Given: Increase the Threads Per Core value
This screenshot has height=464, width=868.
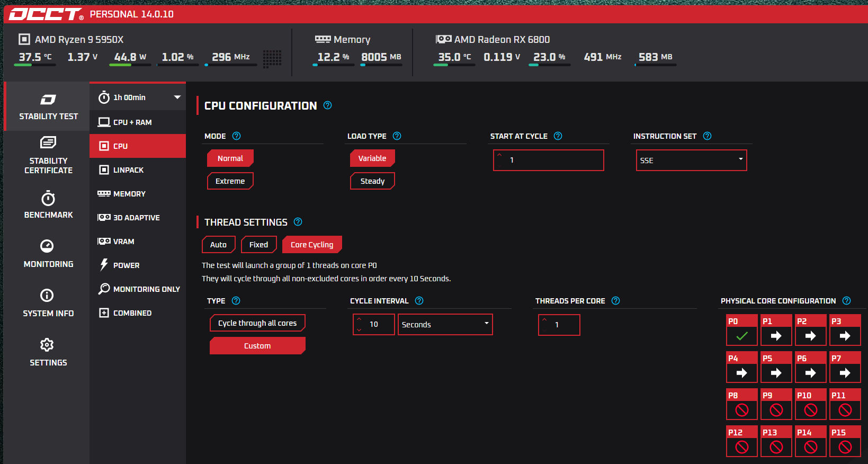Looking at the screenshot, I should pos(544,320).
